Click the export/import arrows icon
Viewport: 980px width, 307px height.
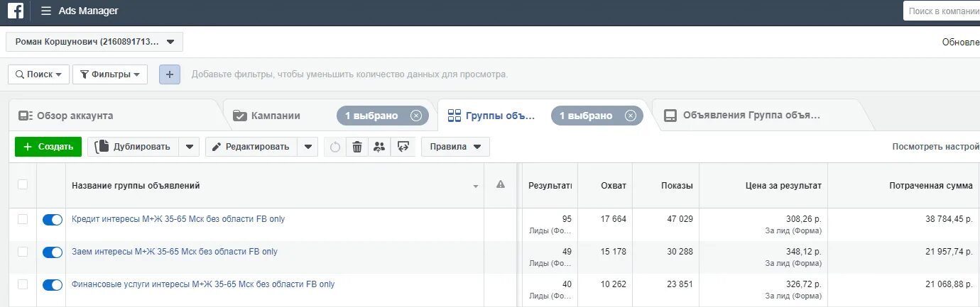(x=403, y=147)
